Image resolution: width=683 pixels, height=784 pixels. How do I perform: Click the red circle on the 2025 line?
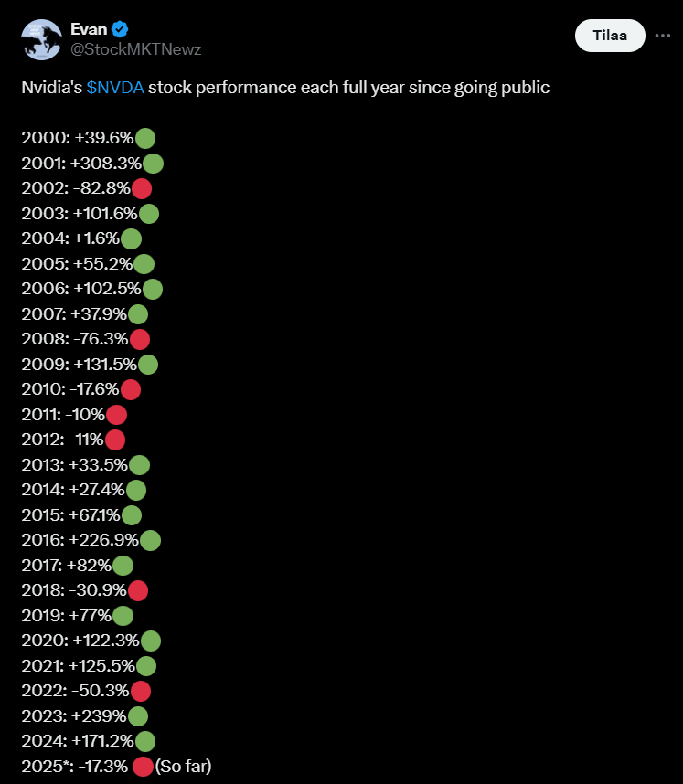(143, 766)
